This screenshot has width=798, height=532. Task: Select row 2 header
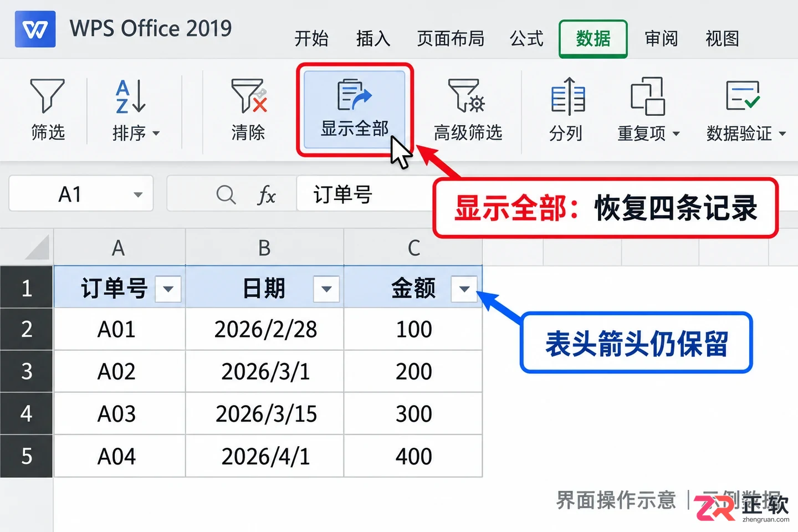pos(27,329)
